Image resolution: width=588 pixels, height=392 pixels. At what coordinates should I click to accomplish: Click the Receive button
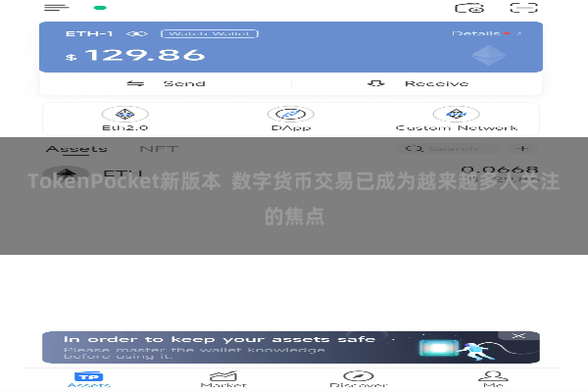(417, 83)
